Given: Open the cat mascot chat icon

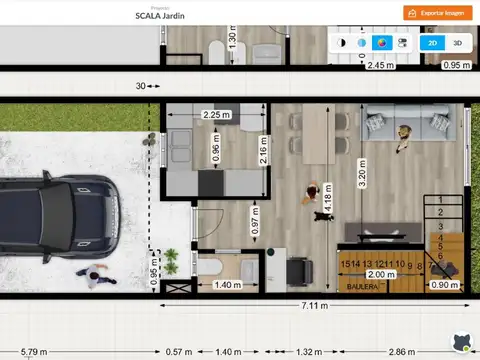Looking at the screenshot, I should tap(462, 341).
